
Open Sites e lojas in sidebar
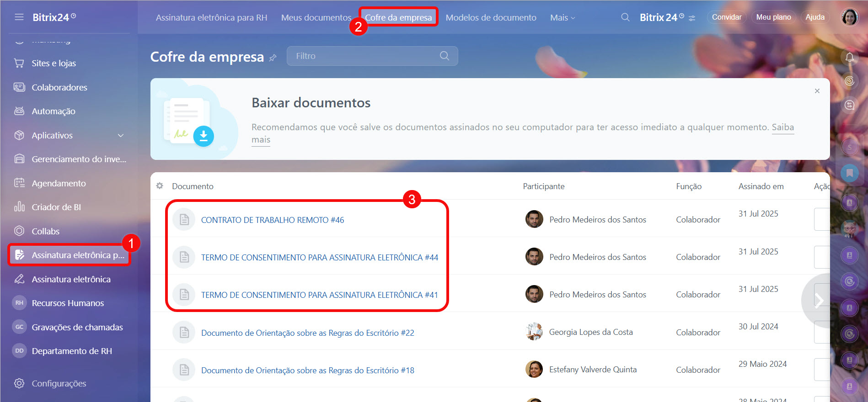(54, 63)
